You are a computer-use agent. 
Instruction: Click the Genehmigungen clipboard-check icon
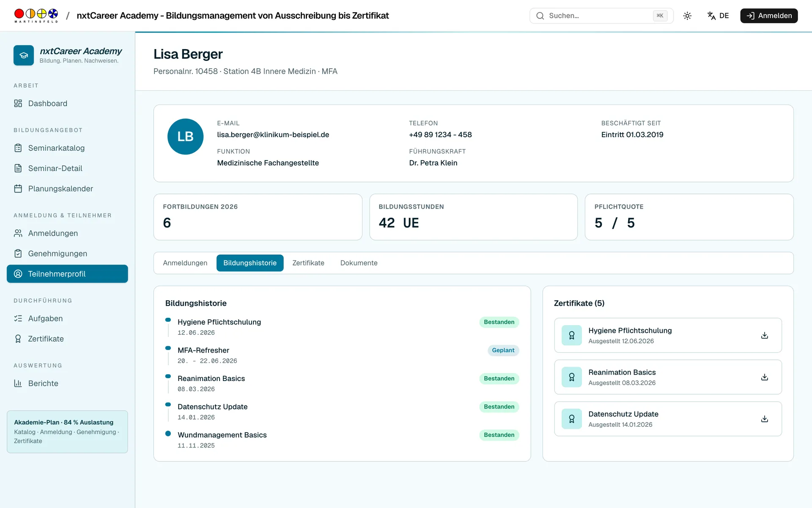pyautogui.click(x=18, y=254)
